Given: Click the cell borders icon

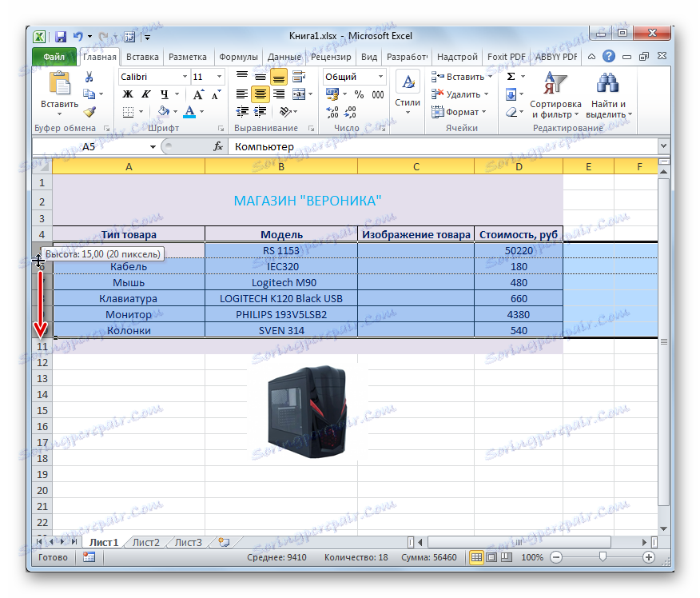Looking at the screenshot, I should [x=128, y=112].
